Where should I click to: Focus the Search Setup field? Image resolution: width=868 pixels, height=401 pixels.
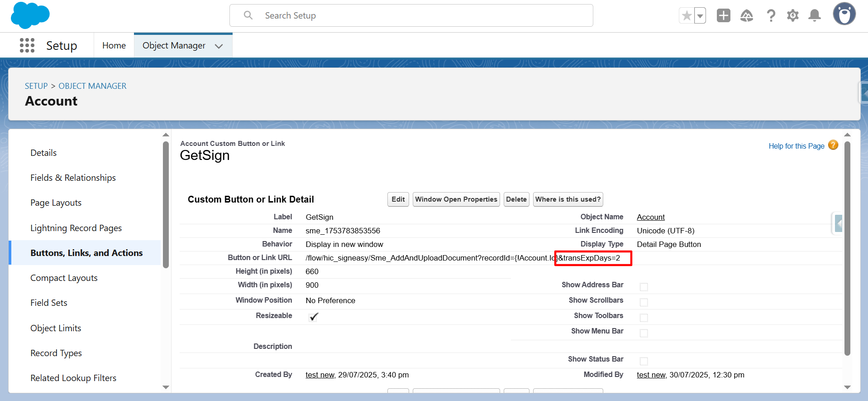(x=411, y=15)
